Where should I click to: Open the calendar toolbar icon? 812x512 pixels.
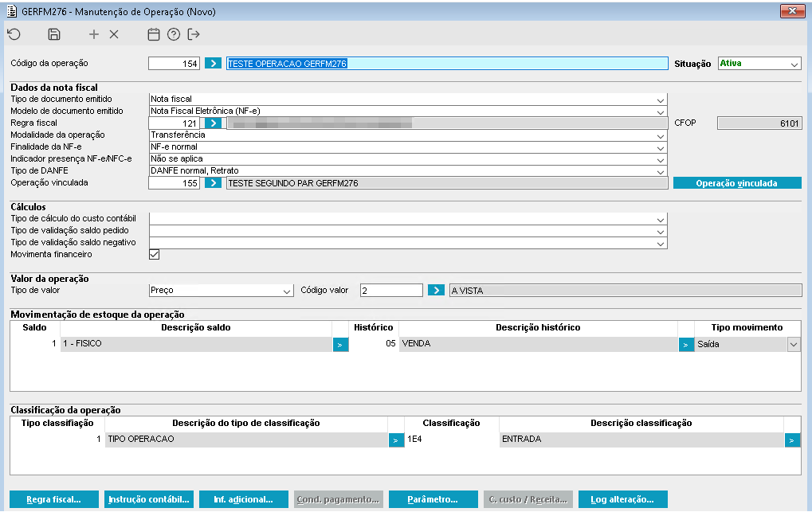click(x=153, y=34)
